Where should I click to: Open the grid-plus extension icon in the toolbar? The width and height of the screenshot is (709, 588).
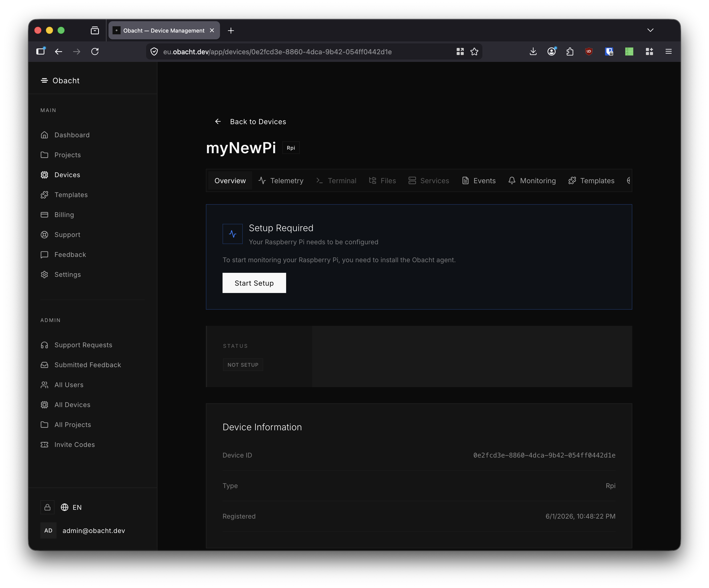pyautogui.click(x=649, y=51)
